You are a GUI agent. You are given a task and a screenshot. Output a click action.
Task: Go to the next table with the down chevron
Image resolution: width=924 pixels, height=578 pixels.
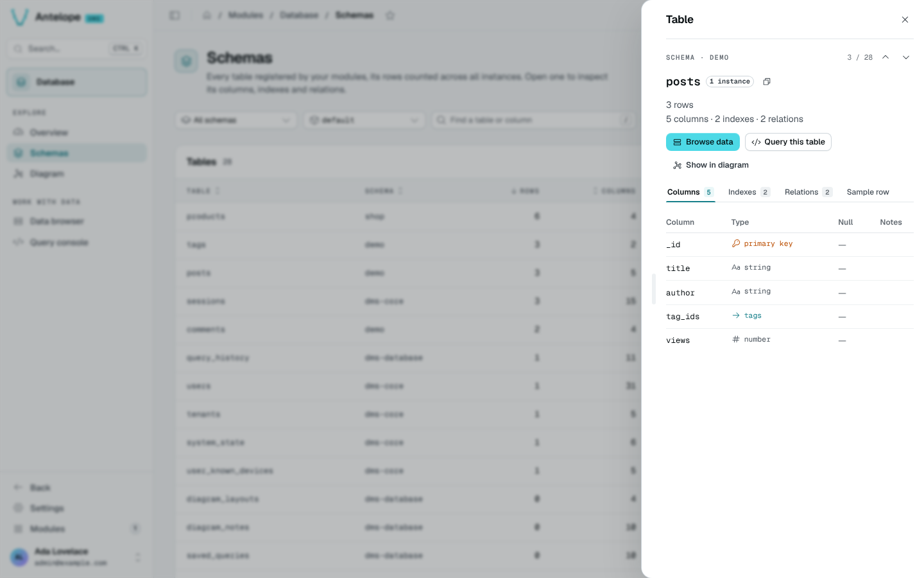[906, 57]
